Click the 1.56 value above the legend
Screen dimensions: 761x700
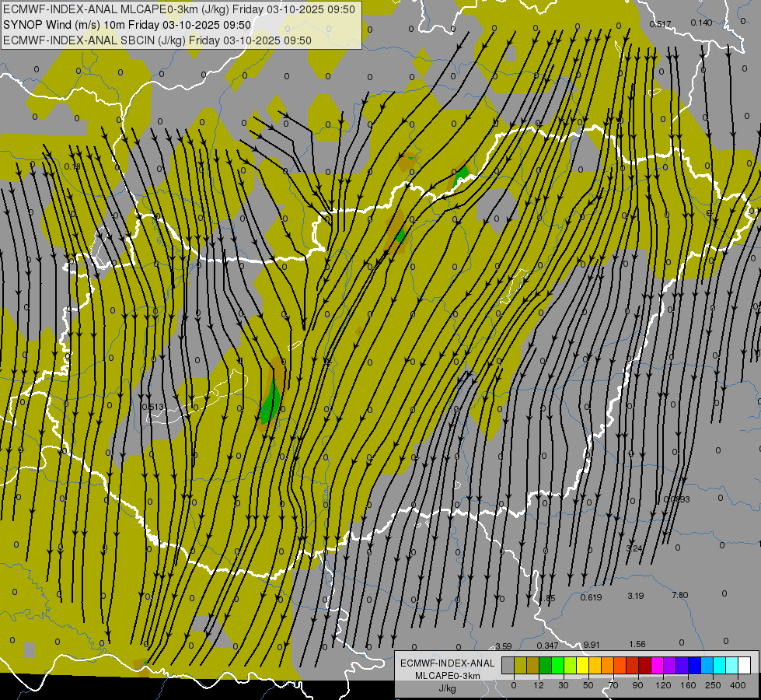[x=637, y=644]
